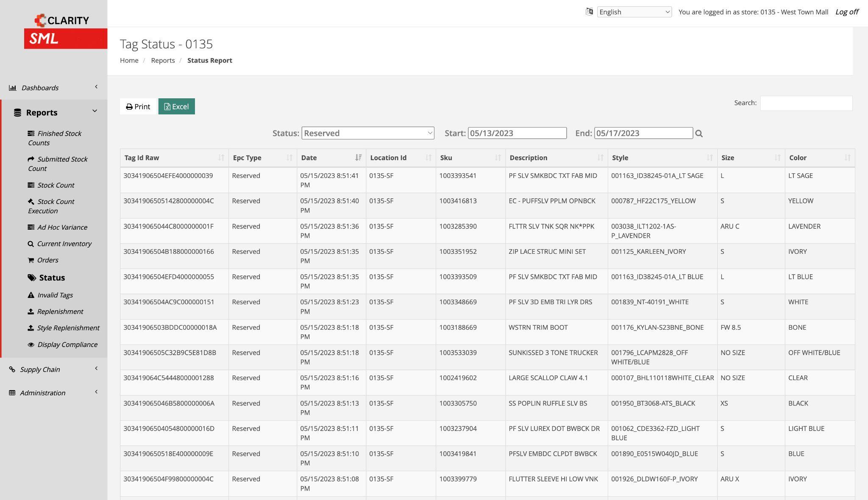Click the Clarity SML logo
This screenshot has height=500, width=868.
click(66, 32)
